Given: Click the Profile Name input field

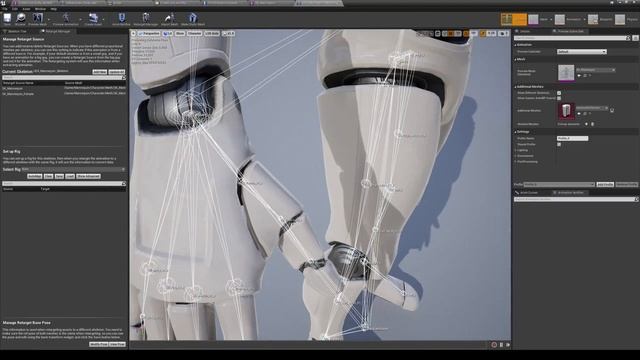Looking at the screenshot, I should (x=573, y=139).
